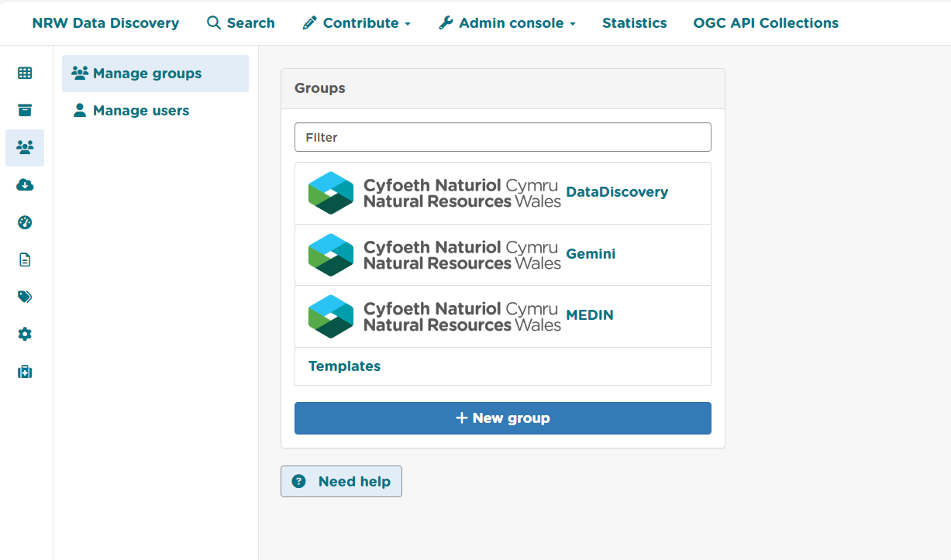Open OGC API Collections

pyautogui.click(x=766, y=23)
